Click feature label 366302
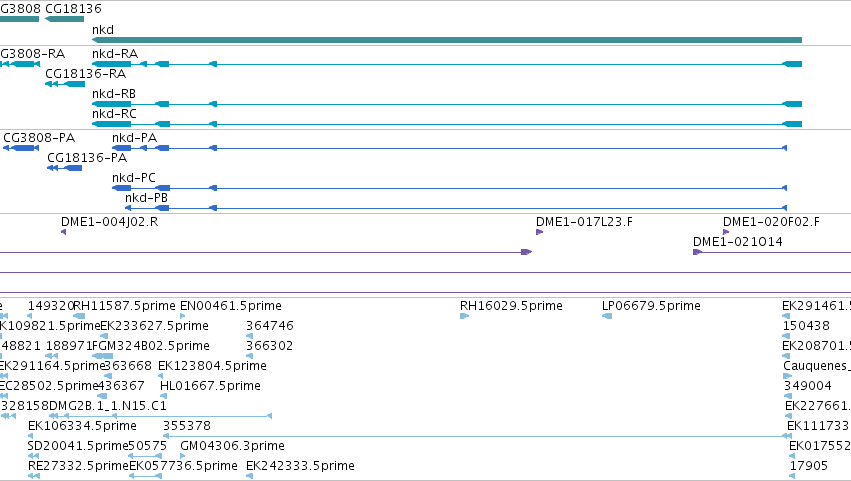Screen dimensions: 851x481 pos(270,346)
